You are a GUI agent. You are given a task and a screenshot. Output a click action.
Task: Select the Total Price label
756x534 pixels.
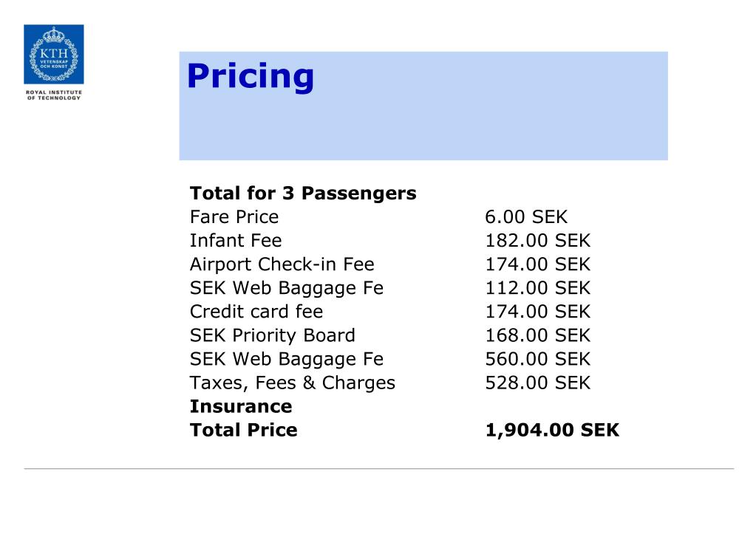(x=243, y=430)
